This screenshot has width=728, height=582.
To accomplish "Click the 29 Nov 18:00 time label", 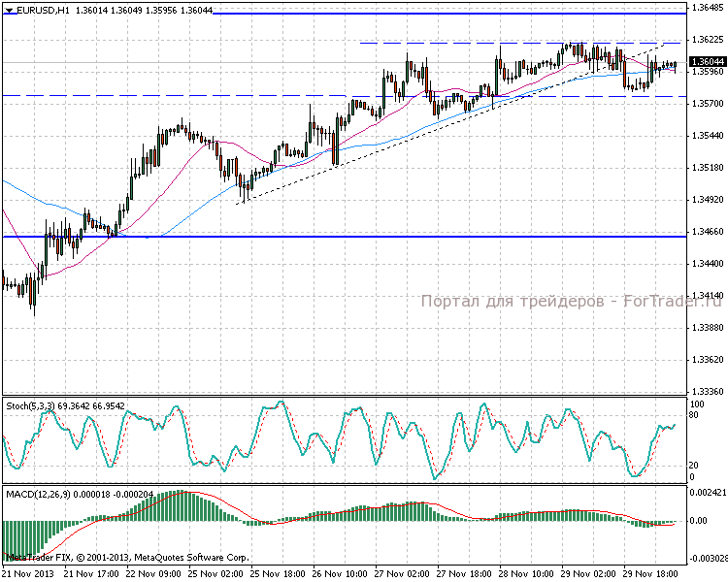I will click(651, 574).
